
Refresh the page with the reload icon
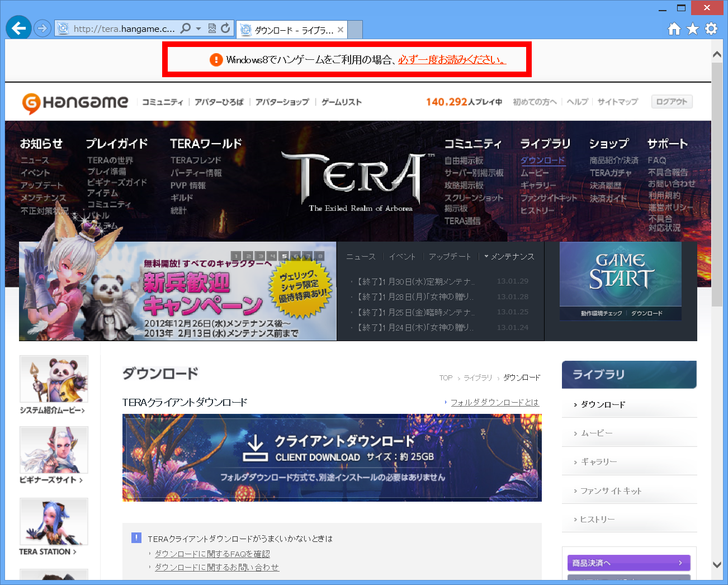coord(225,28)
